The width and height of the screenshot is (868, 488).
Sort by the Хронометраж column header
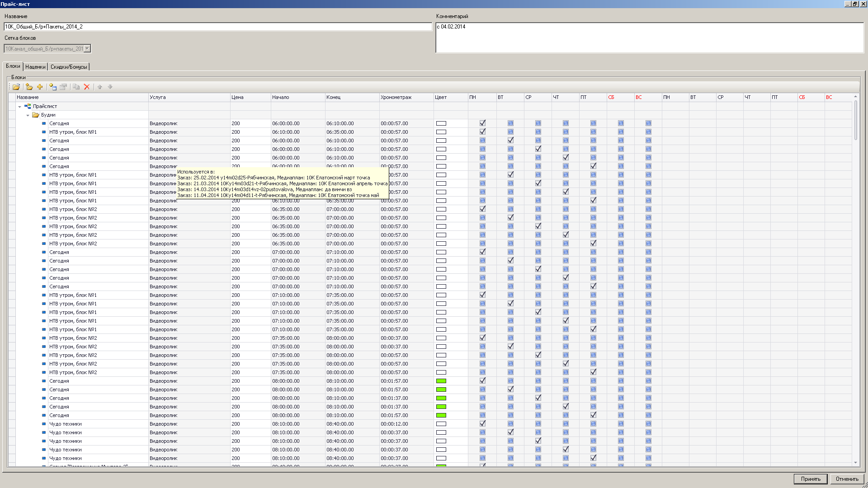click(x=406, y=97)
